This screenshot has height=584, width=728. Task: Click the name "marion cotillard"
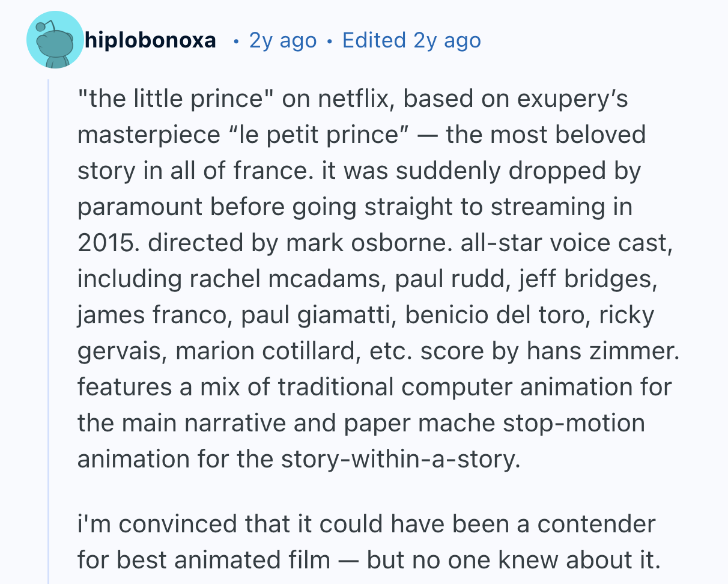264,351
